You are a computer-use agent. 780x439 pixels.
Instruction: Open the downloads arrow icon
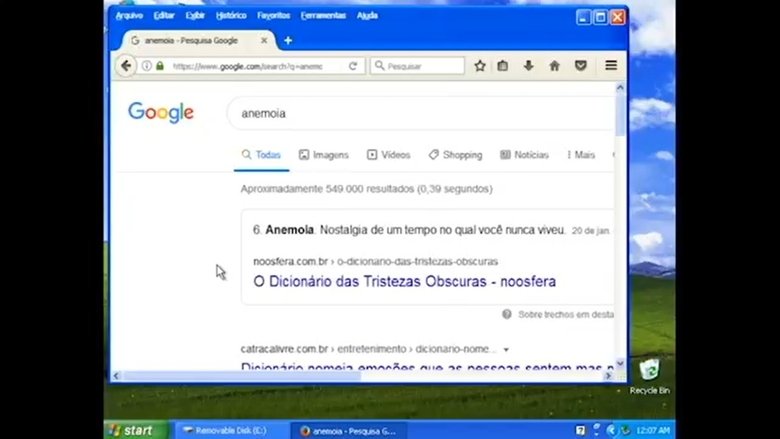529,66
